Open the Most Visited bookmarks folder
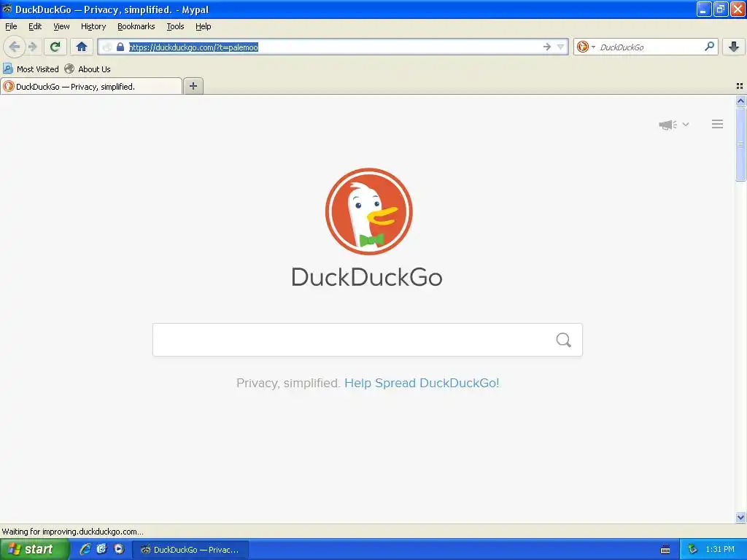747x560 pixels. coord(31,69)
